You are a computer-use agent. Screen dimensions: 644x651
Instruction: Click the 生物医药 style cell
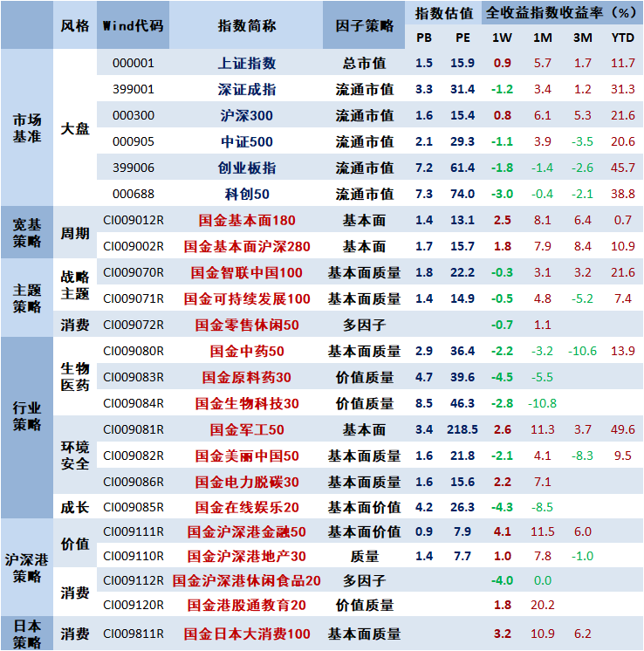[x=75, y=377]
